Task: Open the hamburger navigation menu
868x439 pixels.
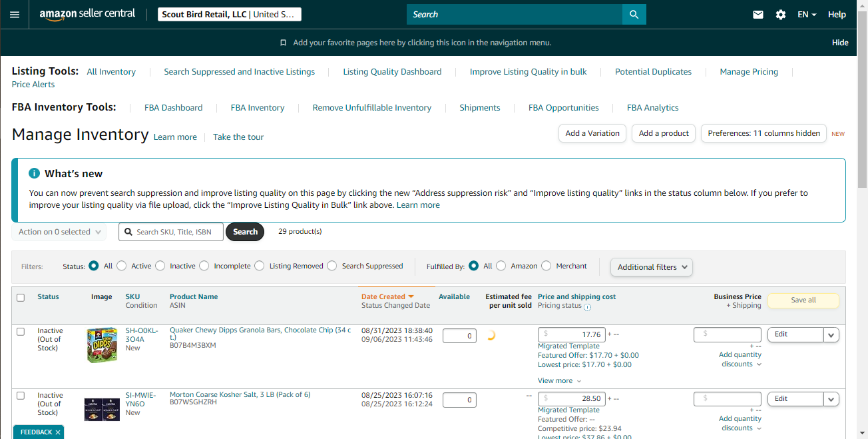Action: [x=15, y=14]
